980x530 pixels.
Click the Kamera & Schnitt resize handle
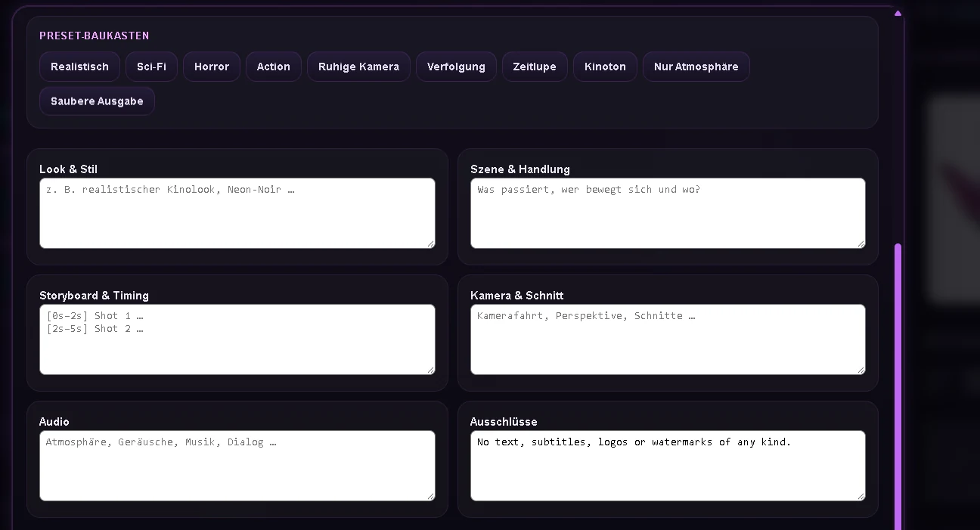click(861, 370)
